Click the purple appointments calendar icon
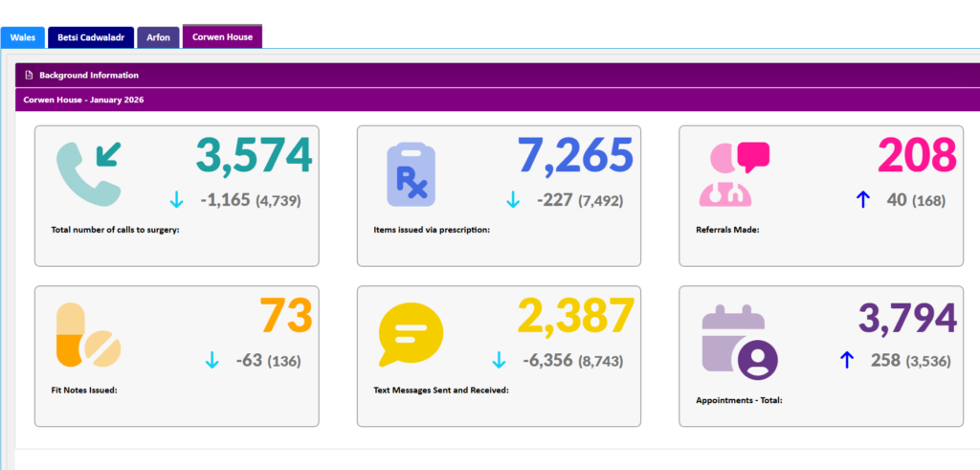Screen dimensions: 980x470 [738, 341]
